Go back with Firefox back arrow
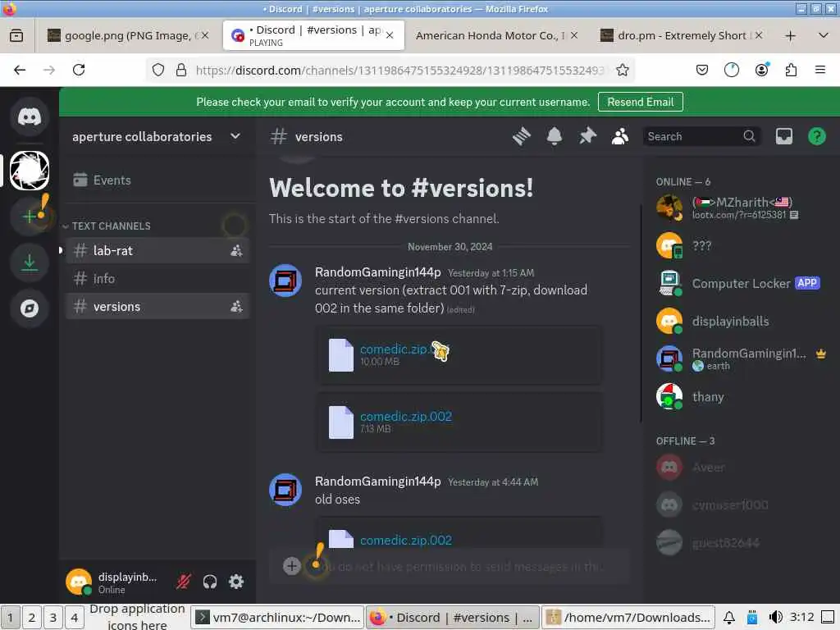Viewport: 840px width, 630px height. (x=20, y=70)
